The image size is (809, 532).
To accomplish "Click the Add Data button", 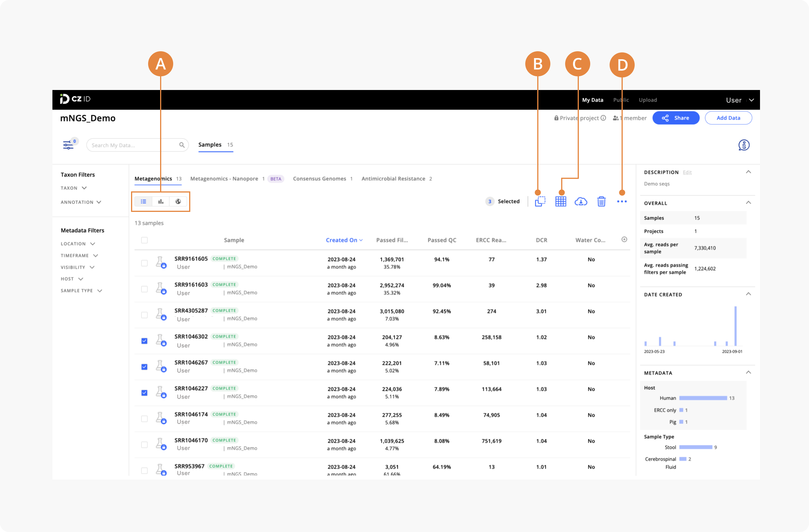I will click(x=728, y=118).
